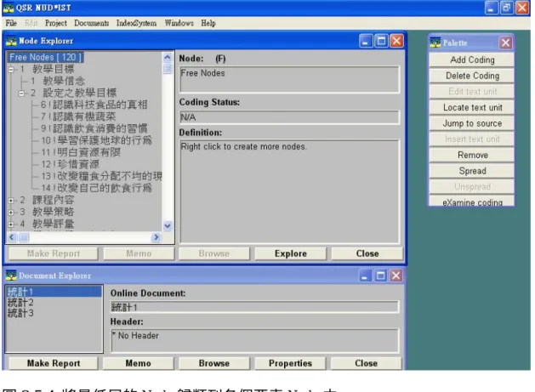The height and width of the screenshot is (392, 535).
Task: Close the Node Explorer window with X
Action: click(x=396, y=42)
